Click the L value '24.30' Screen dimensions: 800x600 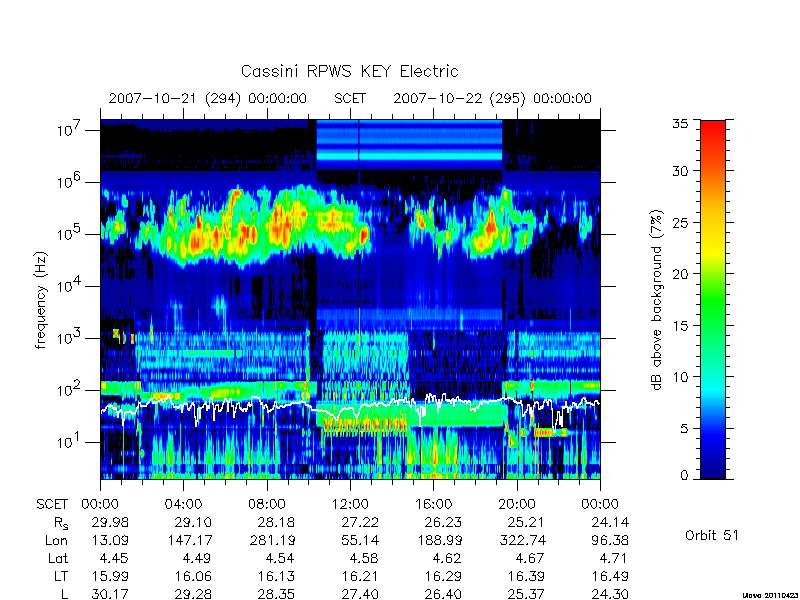[x=610, y=594]
